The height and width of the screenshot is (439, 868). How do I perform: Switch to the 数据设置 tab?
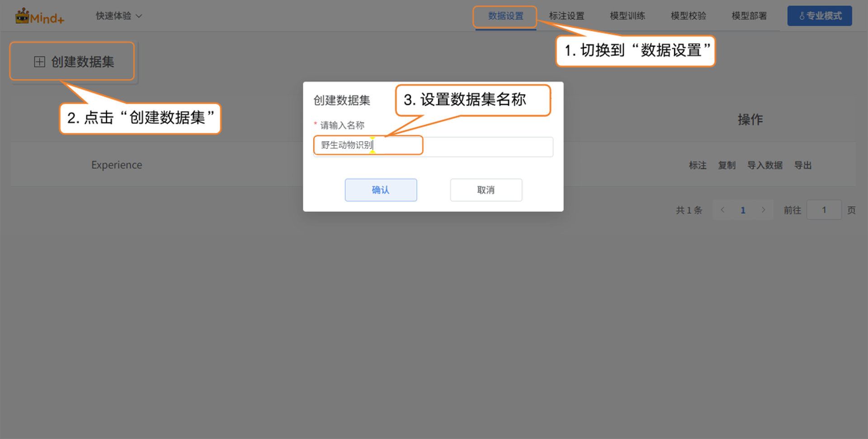[x=505, y=16]
